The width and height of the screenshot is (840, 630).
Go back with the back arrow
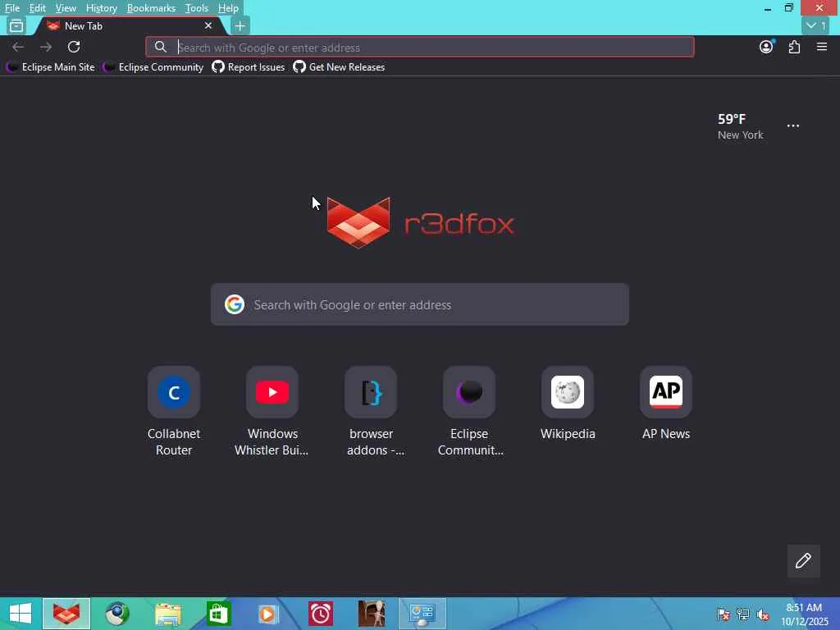(18, 47)
